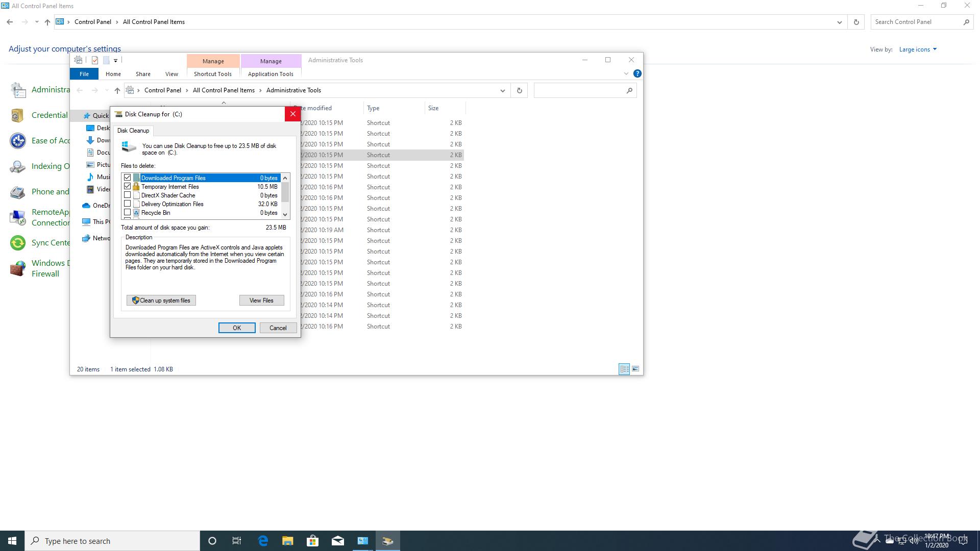Open Microsoft Store from taskbar

pos(312,541)
